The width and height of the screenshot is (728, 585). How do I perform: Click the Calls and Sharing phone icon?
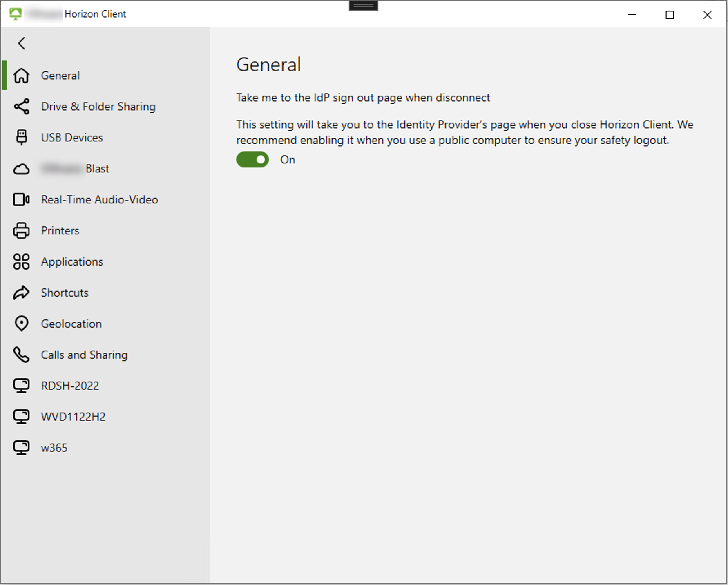pyautogui.click(x=21, y=355)
